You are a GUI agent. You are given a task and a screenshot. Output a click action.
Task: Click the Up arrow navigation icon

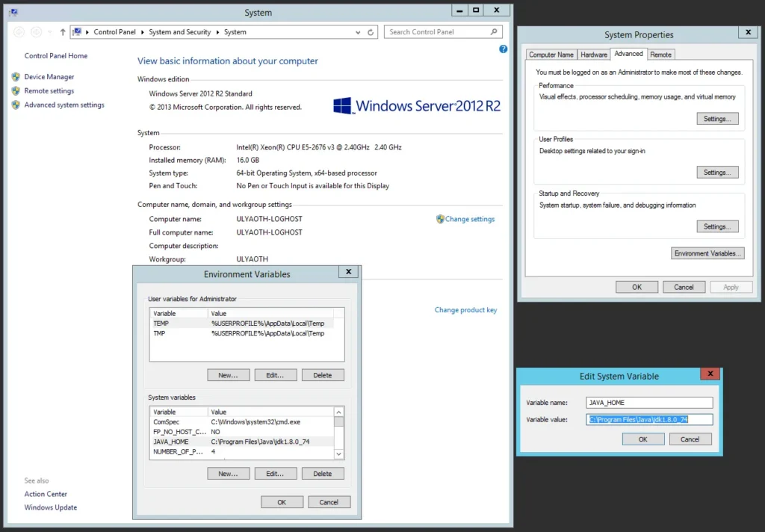point(63,32)
